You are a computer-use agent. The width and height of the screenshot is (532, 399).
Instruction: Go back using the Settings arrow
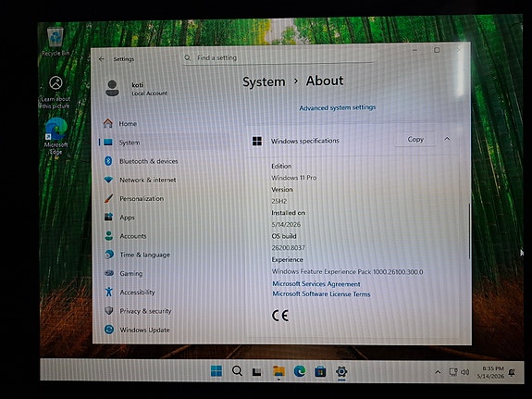coord(102,59)
